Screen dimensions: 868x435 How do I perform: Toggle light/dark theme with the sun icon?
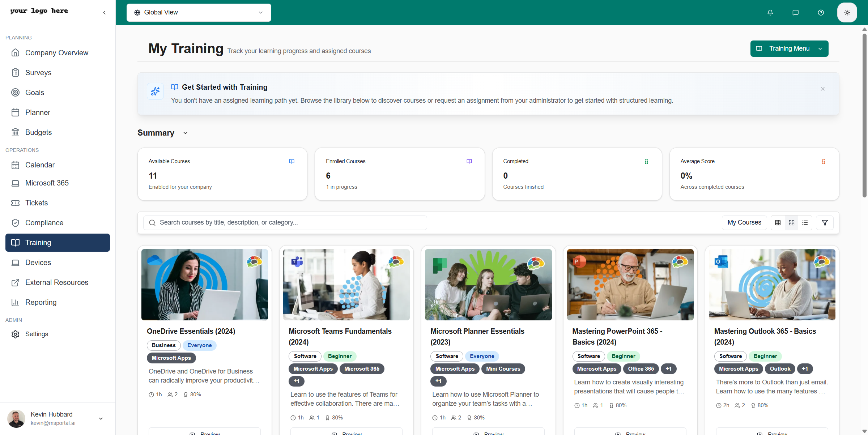(x=847, y=12)
